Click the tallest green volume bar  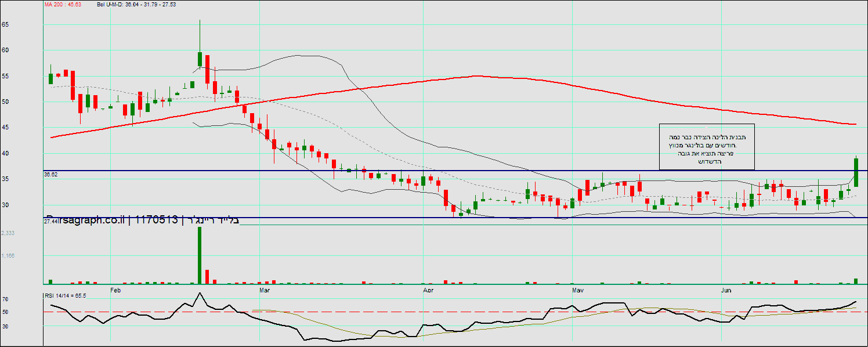coord(200,255)
